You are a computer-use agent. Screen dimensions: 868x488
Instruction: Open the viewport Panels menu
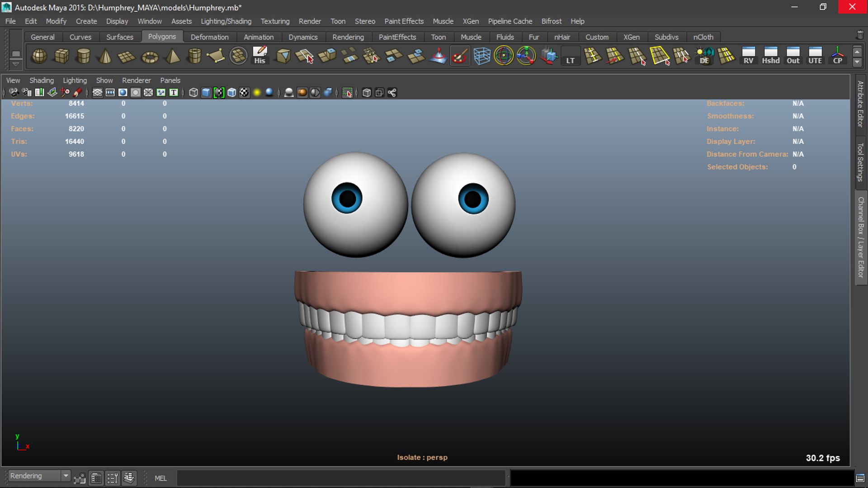point(170,80)
